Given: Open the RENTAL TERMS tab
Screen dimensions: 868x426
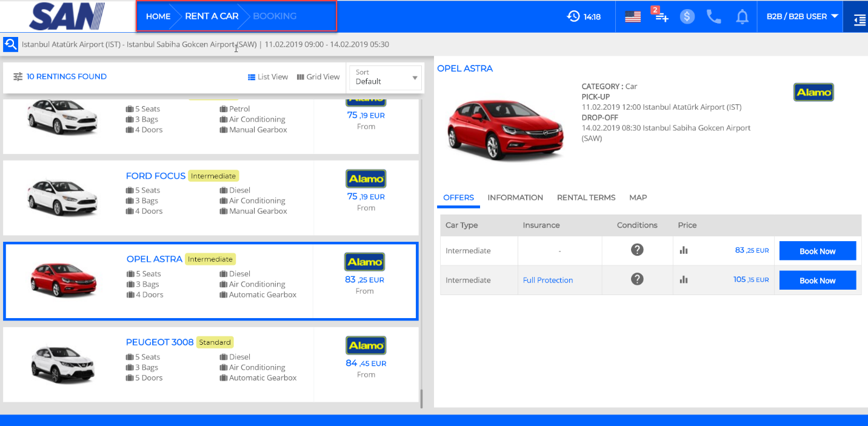Looking at the screenshot, I should (x=586, y=198).
